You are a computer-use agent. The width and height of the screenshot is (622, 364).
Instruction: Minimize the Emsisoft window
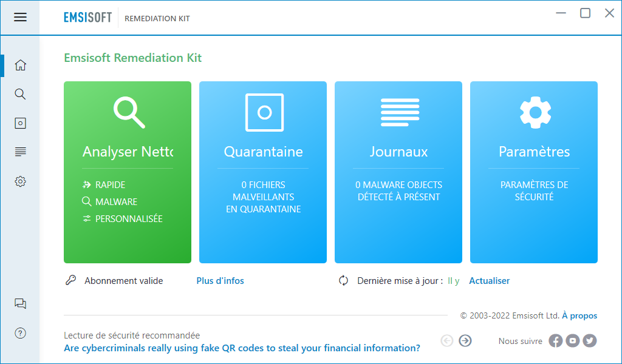pos(561,13)
